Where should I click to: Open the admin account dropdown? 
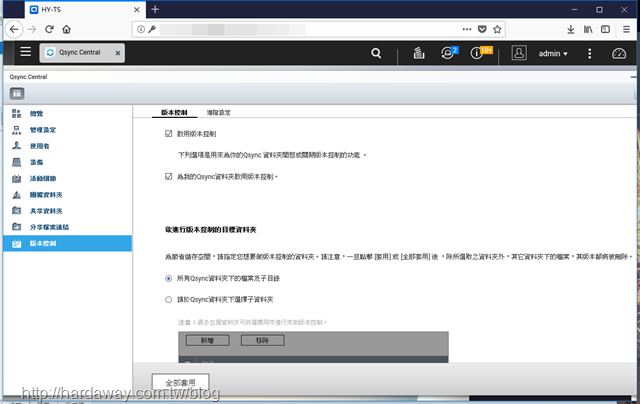pyautogui.click(x=553, y=53)
